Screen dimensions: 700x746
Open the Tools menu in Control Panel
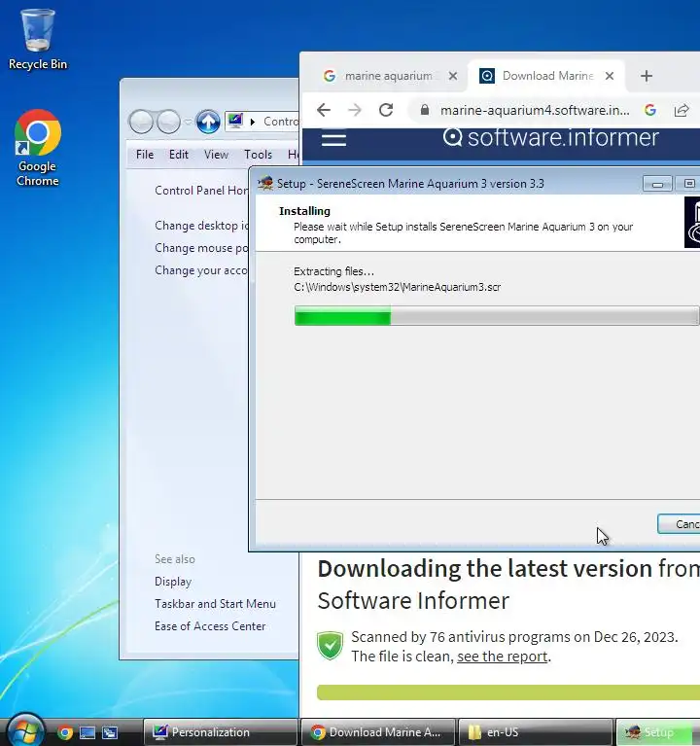259,155
